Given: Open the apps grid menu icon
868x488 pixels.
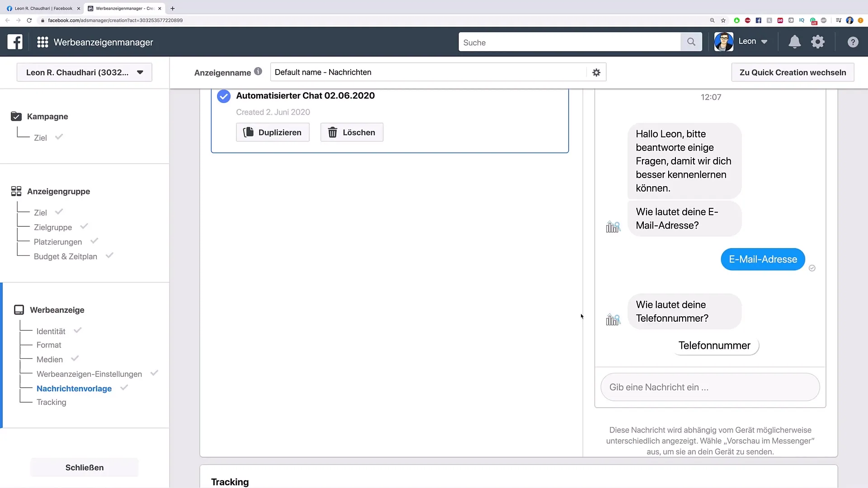Looking at the screenshot, I should pos(42,42).
